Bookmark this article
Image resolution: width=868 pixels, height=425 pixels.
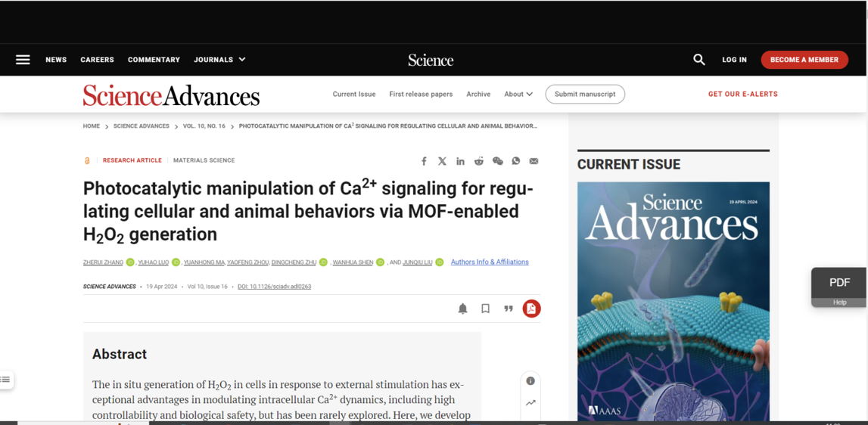coord(486,309)
